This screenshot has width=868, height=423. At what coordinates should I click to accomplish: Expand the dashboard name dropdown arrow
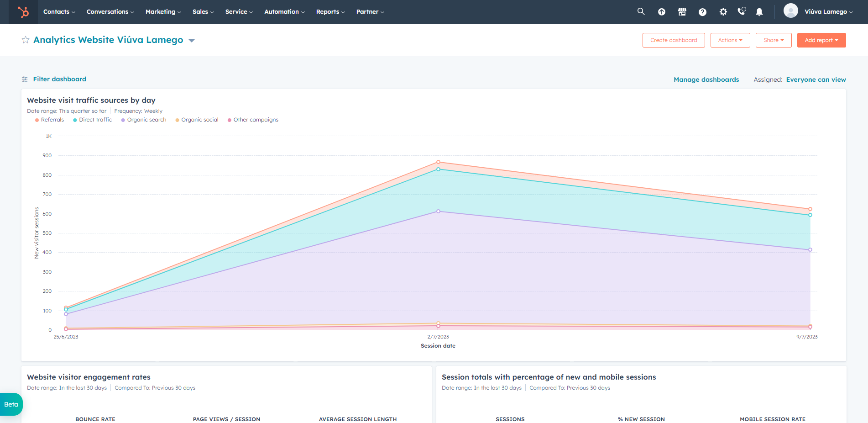192,41
